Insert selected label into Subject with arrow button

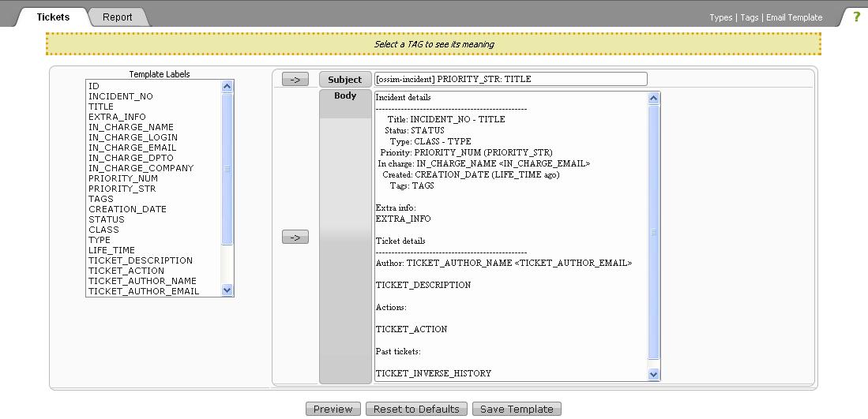[295, 80]
